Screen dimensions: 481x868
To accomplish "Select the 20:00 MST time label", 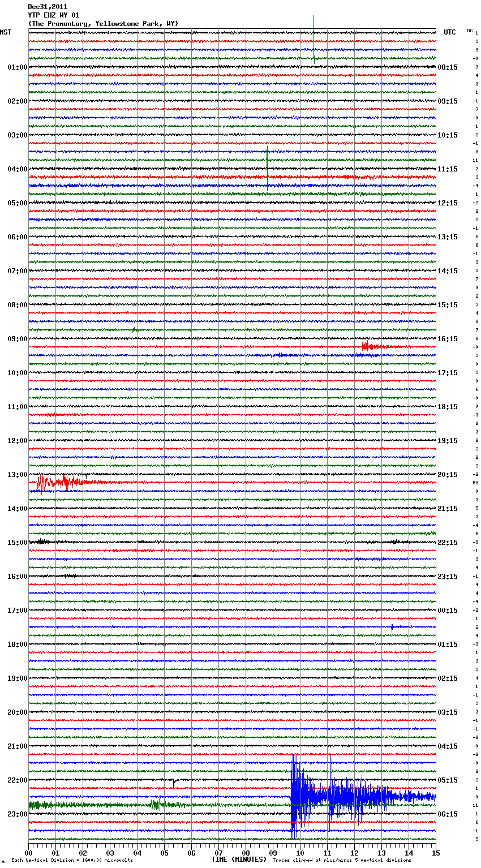I will [x=18, y=712].
